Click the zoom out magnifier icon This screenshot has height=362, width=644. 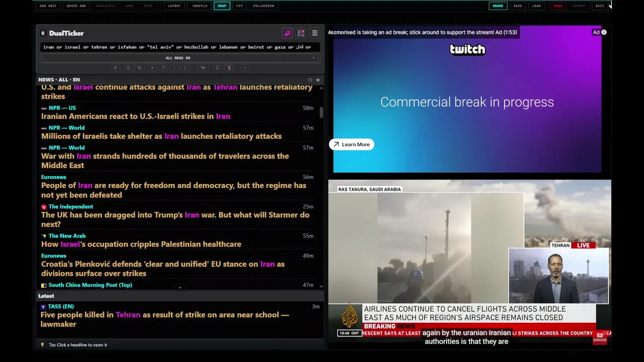[128, 67]
